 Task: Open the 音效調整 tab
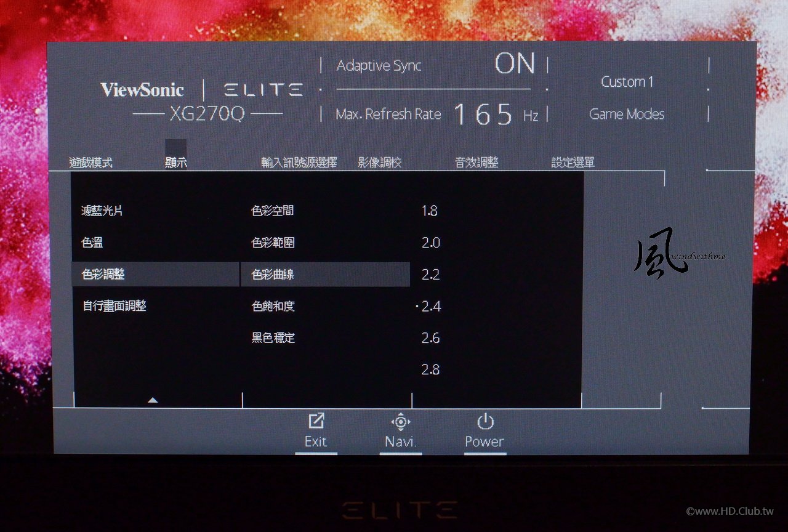coord(476,163)
